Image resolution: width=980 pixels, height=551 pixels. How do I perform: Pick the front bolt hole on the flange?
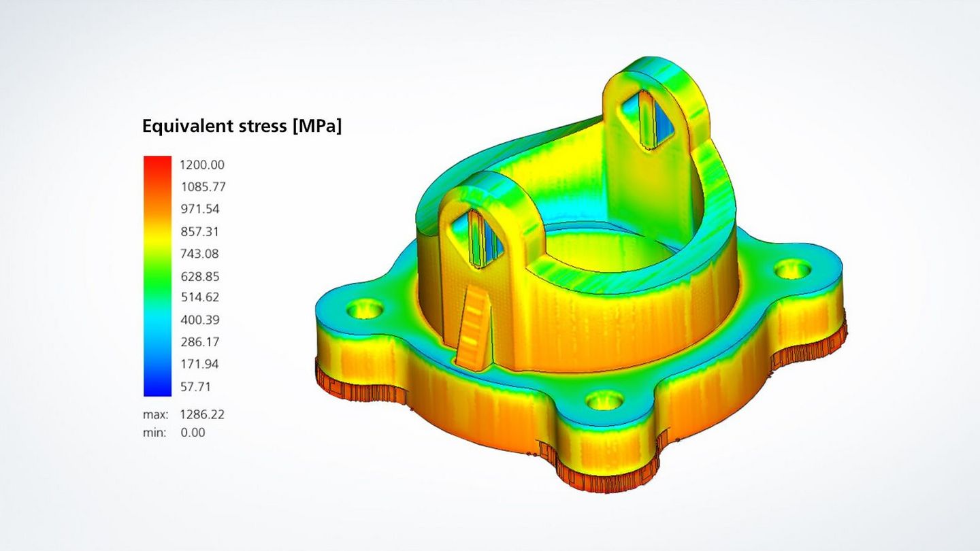[x=604, y=400]
